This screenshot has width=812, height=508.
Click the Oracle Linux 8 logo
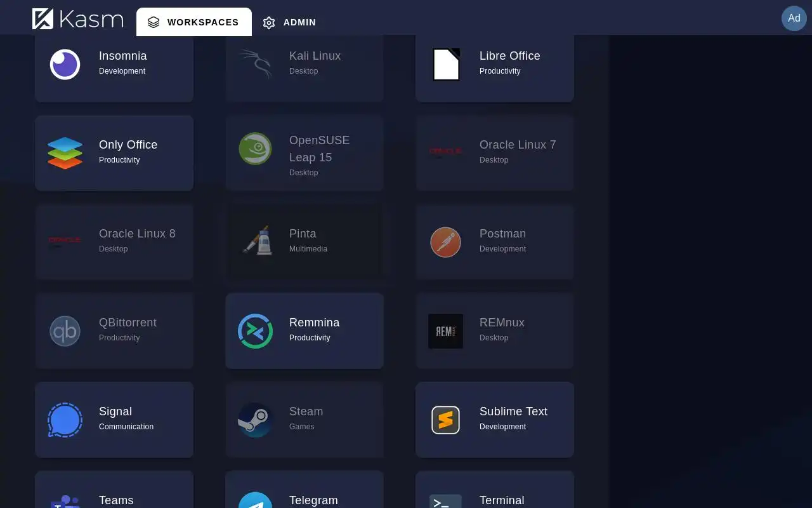65,240
